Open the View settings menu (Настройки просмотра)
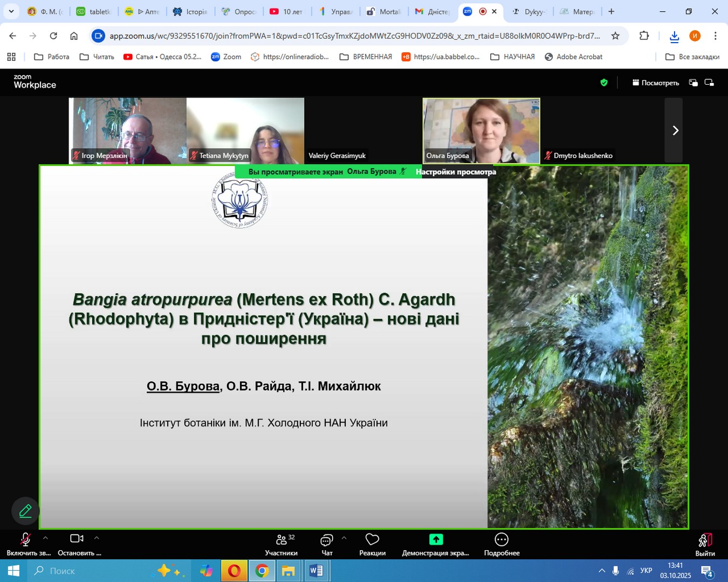Image resolution: width=728 pixels, height=582 pixels. [456, 172]
